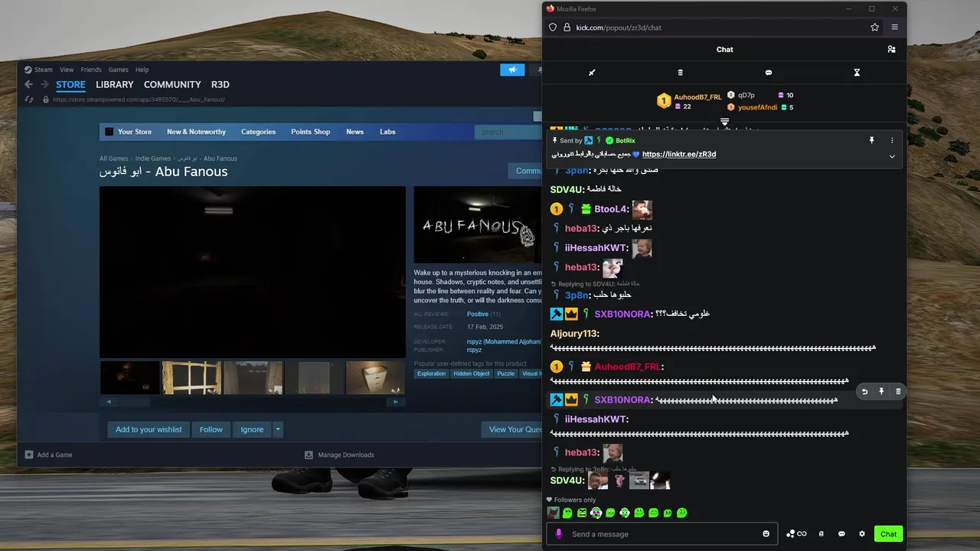Click the purple microphone icon in message box

coord(558,534)
